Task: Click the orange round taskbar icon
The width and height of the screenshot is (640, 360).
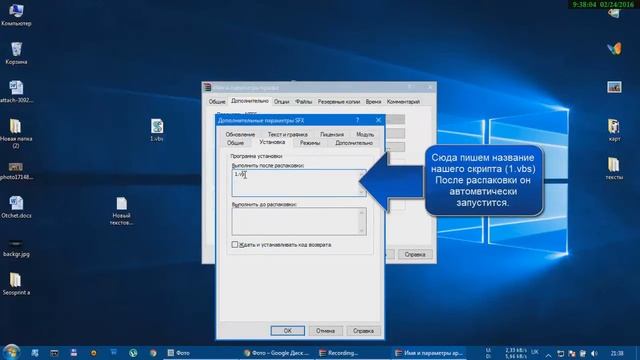Action: pos(93,353)
